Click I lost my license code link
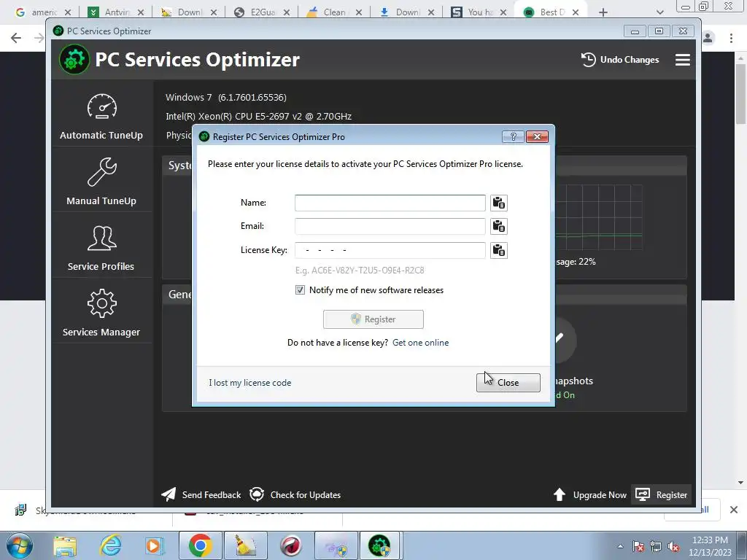This screenshot has width=747, height=560. [249, 382]
